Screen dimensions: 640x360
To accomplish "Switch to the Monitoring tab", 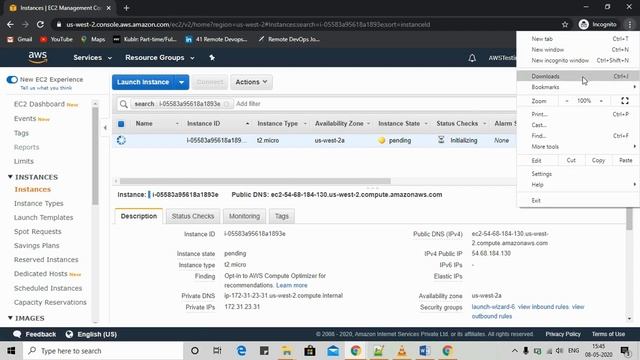I will [244, 216].
